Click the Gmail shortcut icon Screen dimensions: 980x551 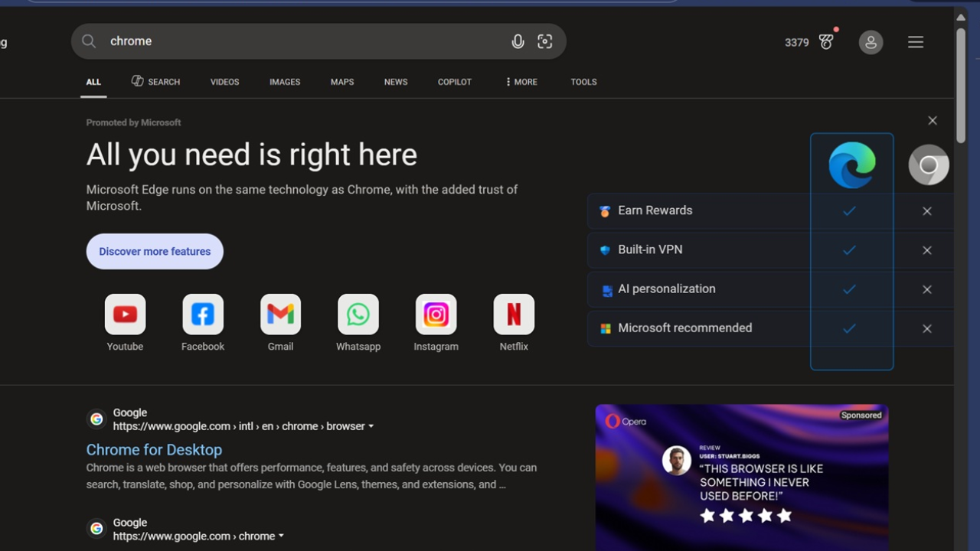click(280, 314)
